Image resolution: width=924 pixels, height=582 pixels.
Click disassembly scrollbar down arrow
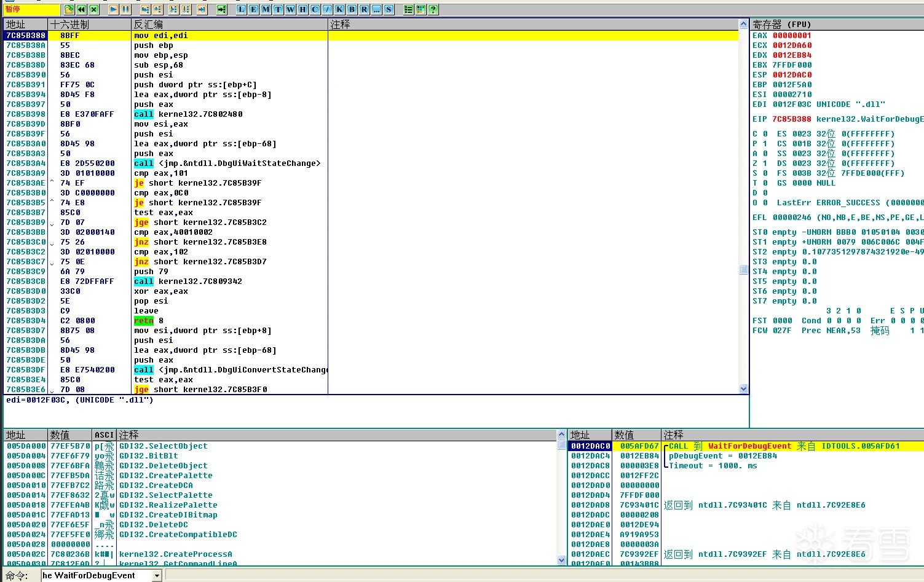[744, 389]
